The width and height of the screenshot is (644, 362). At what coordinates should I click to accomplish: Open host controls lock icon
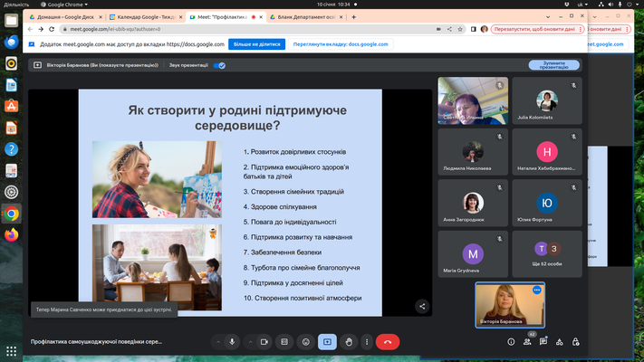pos(575,342)
